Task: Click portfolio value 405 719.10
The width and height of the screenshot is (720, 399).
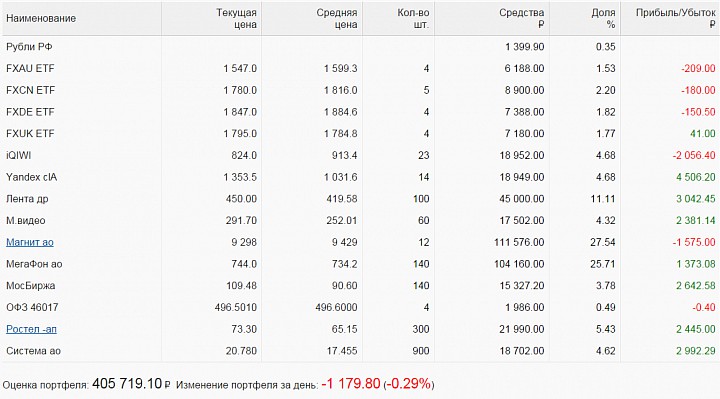Action: click(127, 383)
